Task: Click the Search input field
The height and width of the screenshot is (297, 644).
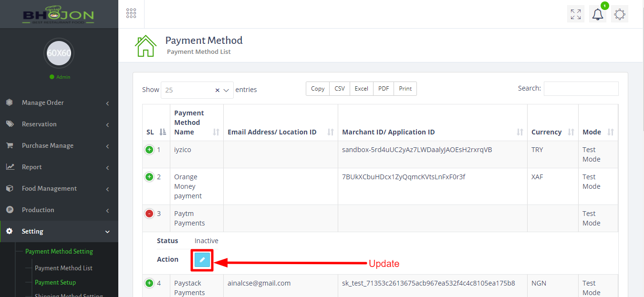Action: [x=581, y=89]
